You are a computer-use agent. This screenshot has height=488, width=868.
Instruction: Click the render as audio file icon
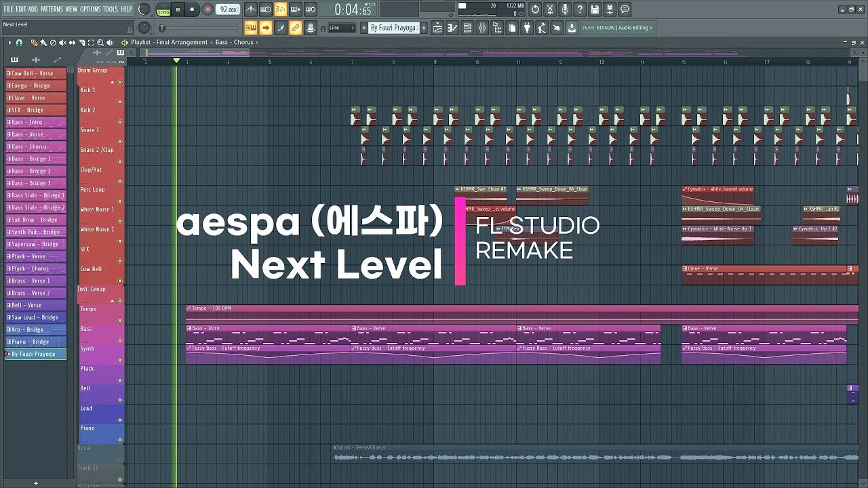pyautogui.click(x=610, y=9)
